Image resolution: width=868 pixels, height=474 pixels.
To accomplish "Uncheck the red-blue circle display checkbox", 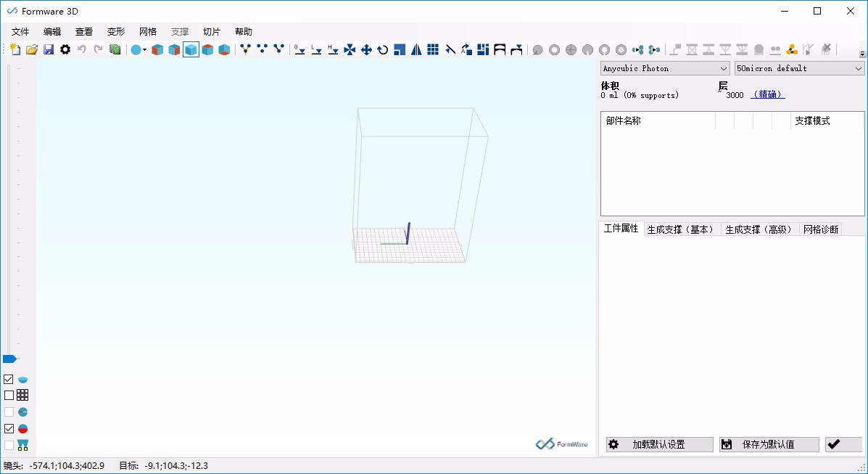I will pyautogui.click(x=9, y=428).
